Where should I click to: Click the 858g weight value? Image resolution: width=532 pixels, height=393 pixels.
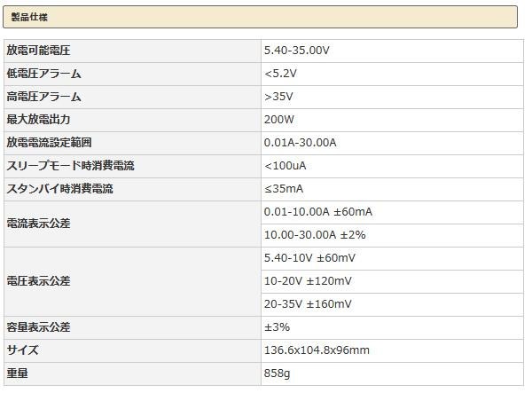[x=277, y=373]
